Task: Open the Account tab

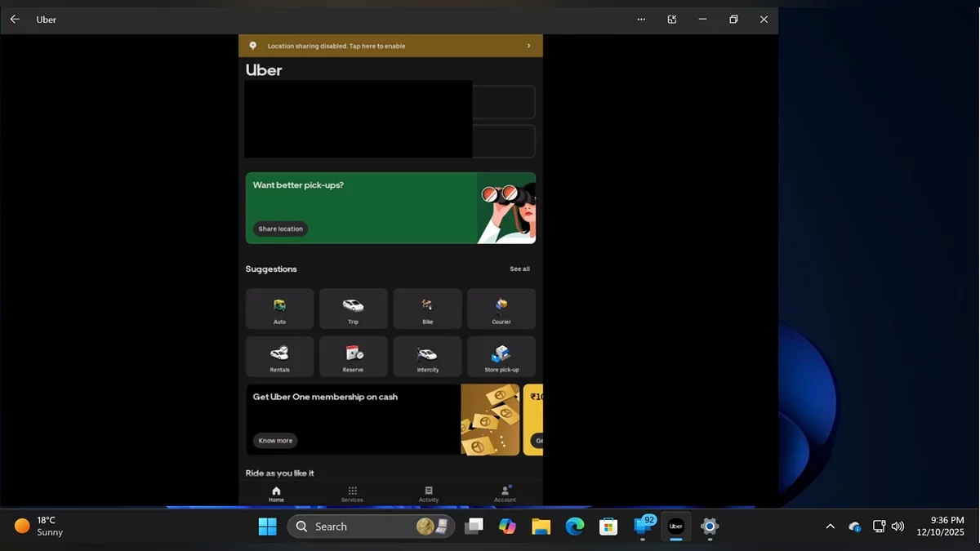Action: pos(505,494)
